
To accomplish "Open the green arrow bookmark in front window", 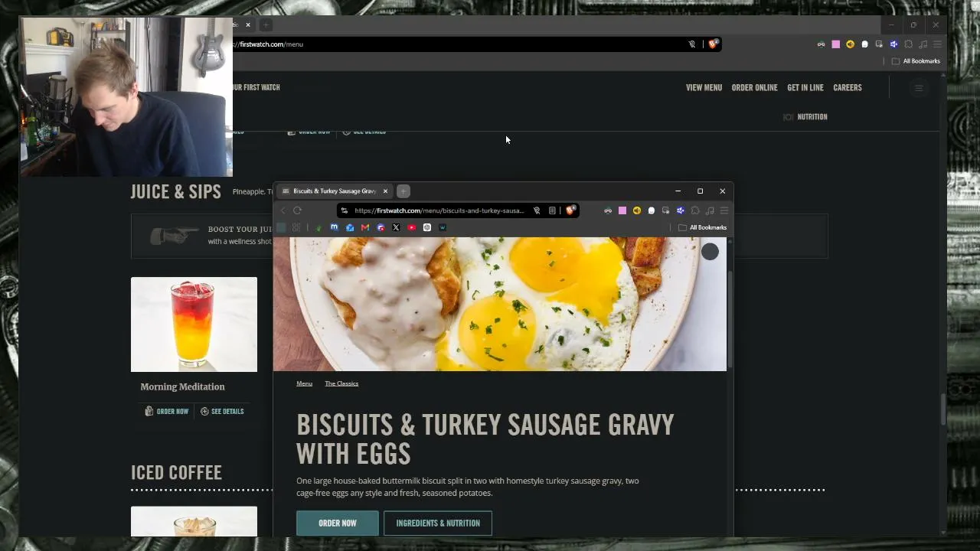I will pyautogui.click(x=318, y=227).
